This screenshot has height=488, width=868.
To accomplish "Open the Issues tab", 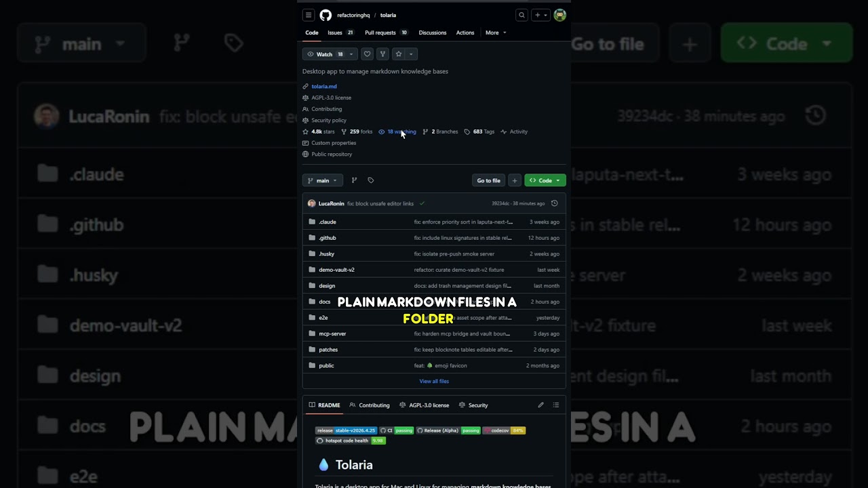I will click(x=340, y=33).
